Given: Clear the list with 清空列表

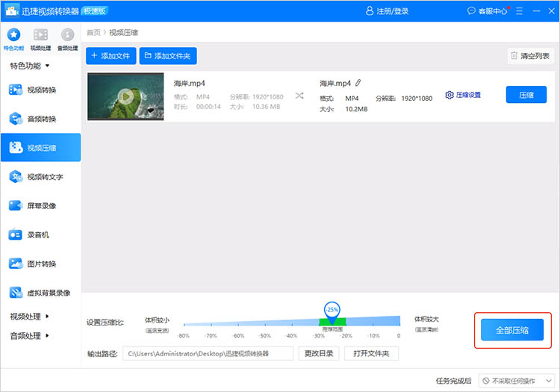Looking at the screenshot, I should 531,56.
